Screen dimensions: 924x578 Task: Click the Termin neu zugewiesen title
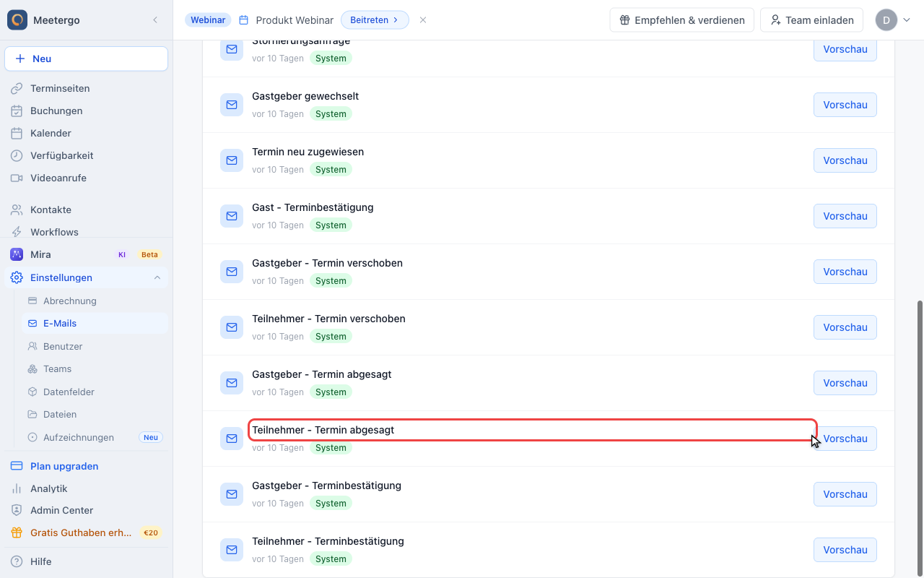point(308,152)
